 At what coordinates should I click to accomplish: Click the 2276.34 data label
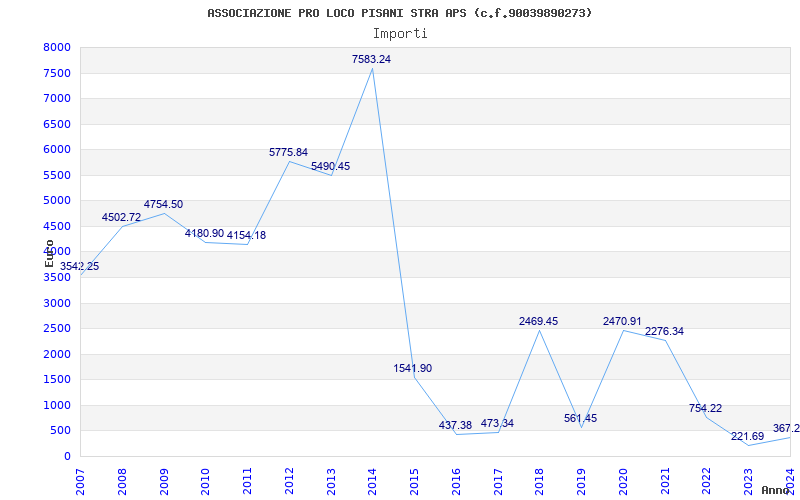664,331
